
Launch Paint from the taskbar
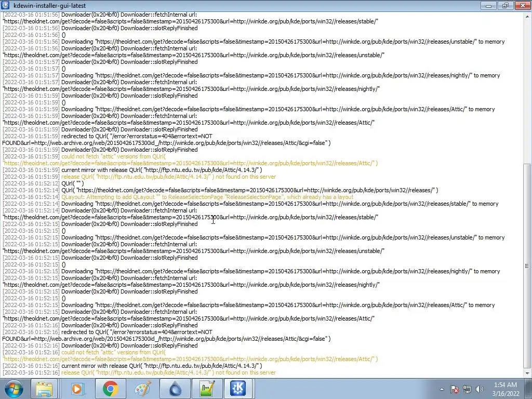142,389
